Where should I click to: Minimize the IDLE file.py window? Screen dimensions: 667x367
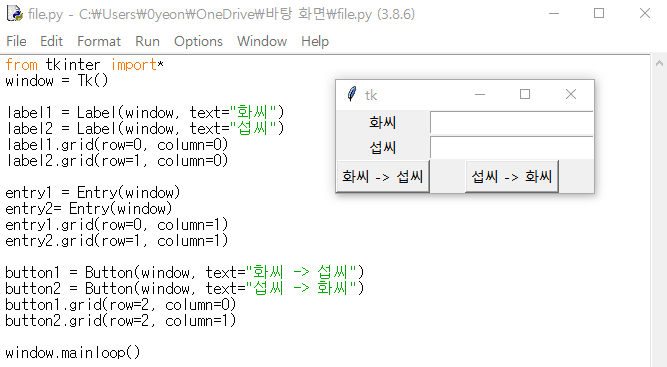(x=554, y=14)
